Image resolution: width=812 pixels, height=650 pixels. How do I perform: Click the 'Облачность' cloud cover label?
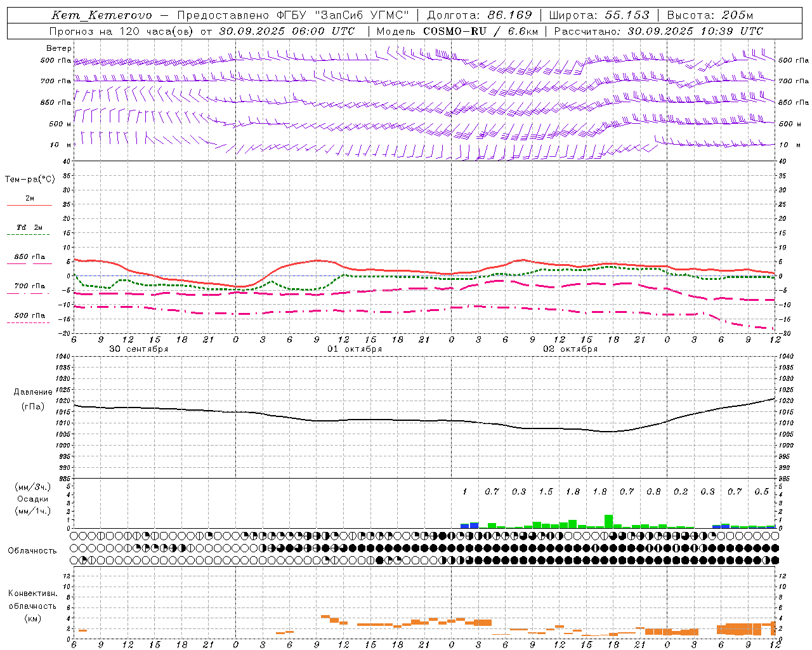click(32, 551)
